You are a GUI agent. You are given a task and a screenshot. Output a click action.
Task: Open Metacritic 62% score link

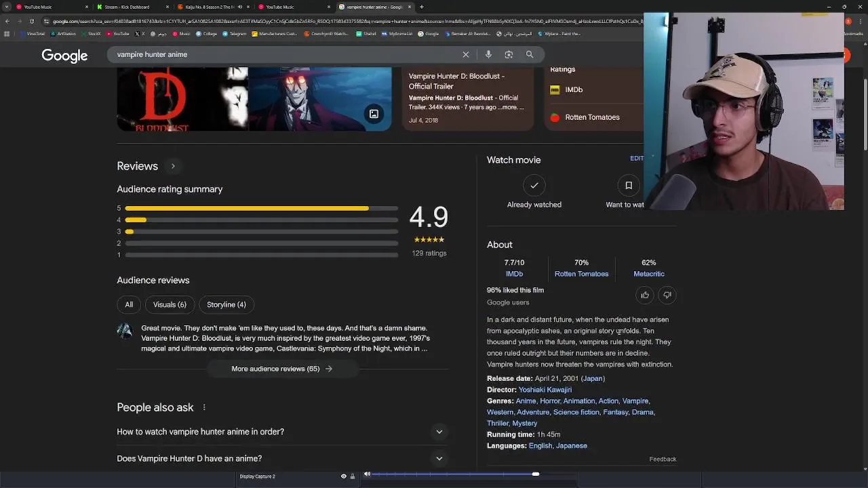pos(649,274)
